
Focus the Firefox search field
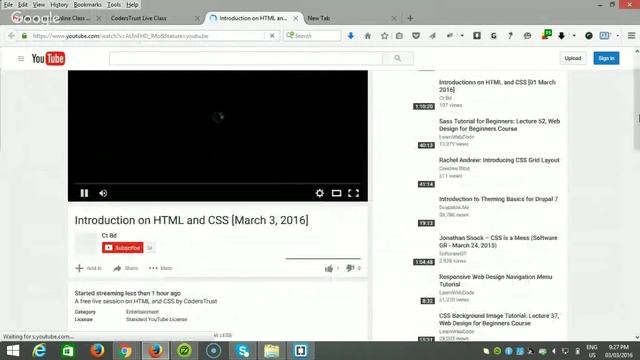coord(313,36)
